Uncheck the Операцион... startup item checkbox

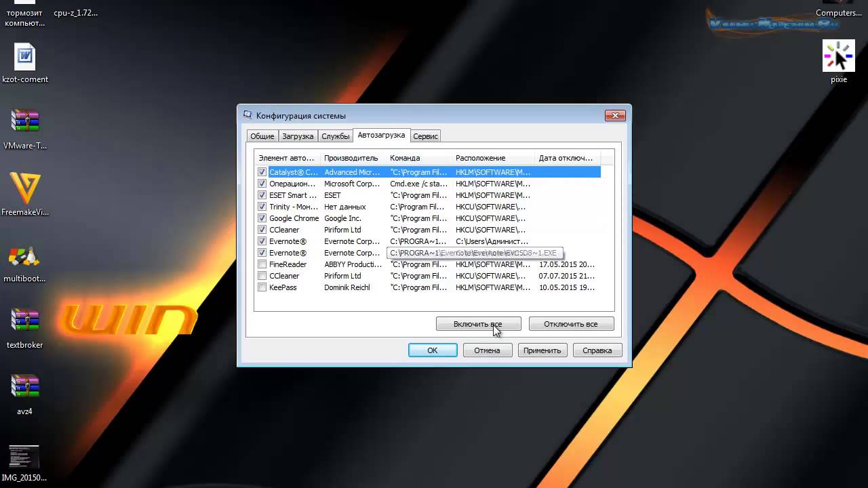262,184
